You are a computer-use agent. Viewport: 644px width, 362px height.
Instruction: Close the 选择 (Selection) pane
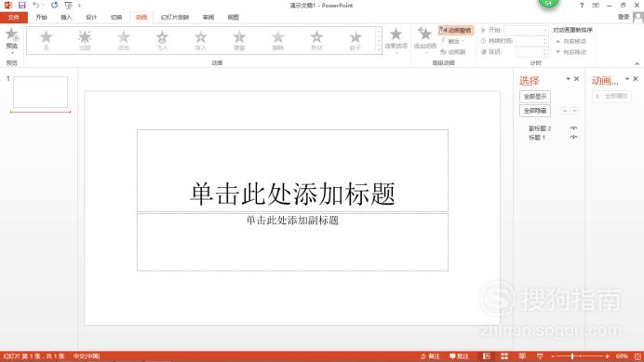[577, 78]
